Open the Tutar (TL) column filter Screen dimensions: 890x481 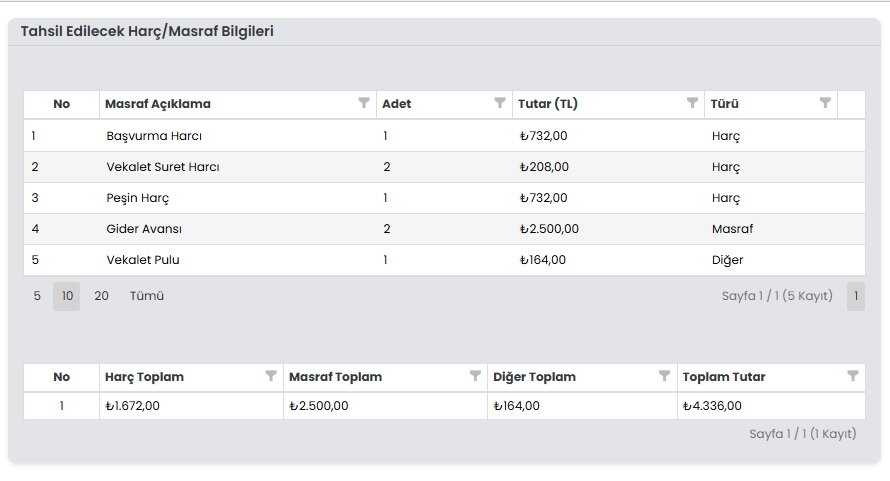tap(692, 103)
